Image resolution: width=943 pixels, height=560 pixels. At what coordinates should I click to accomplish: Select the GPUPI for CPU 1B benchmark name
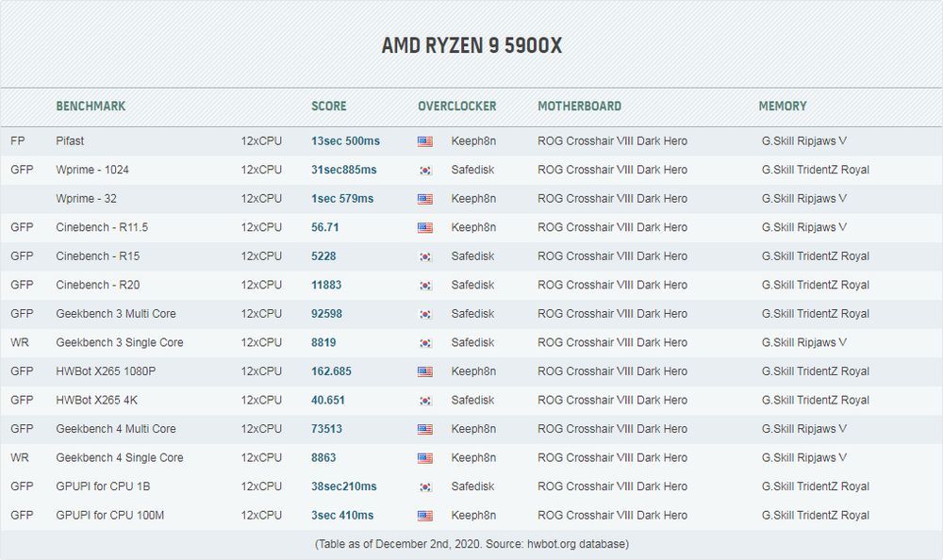tap(103, 486)
